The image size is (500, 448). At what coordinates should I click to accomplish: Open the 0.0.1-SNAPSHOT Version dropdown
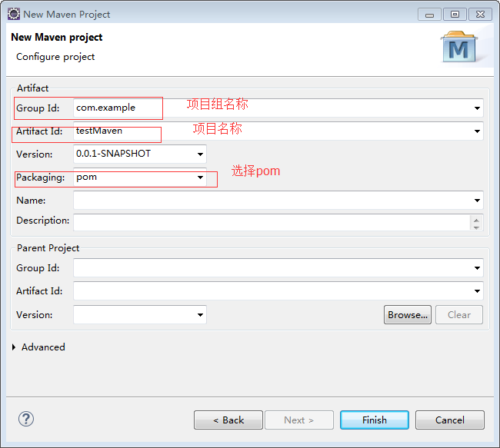pos(200,154)
